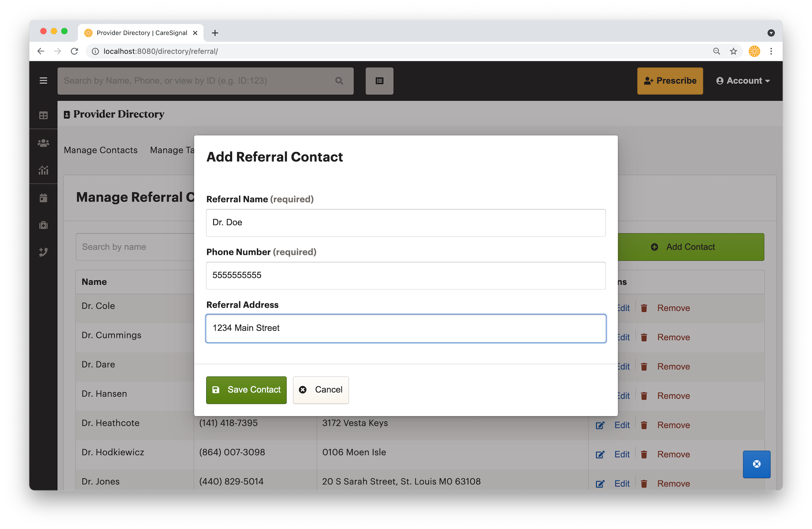
Task: Open a new browser tab
Action: coord(215,33)
